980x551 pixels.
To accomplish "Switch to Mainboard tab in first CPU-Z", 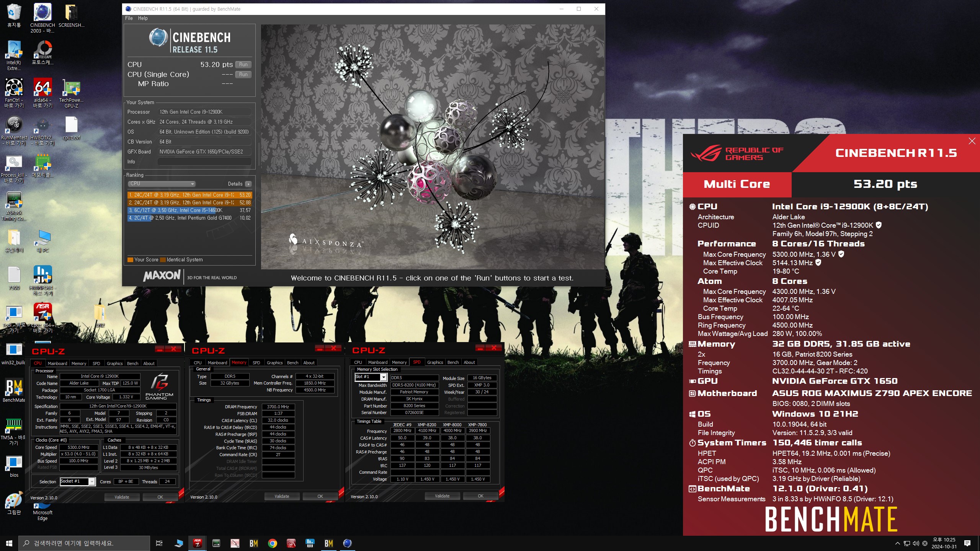I will (57, 364).
